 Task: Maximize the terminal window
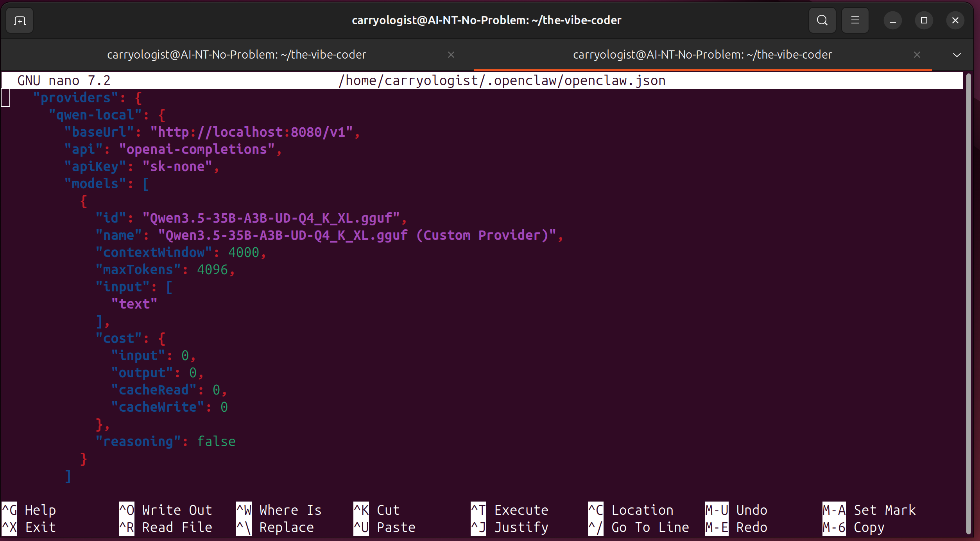coord(924,20)
